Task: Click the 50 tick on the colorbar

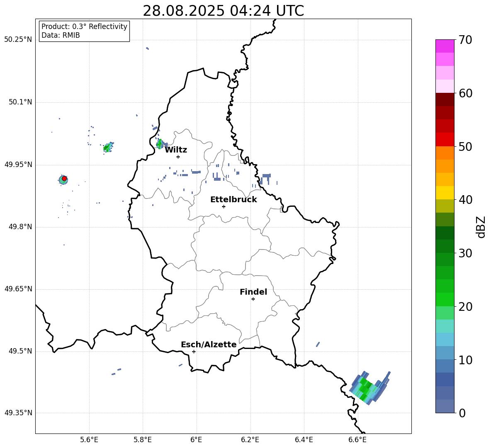Action: point(465,147)
